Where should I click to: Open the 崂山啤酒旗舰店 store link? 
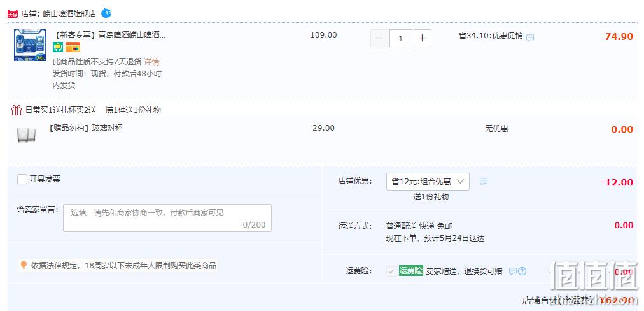70,13
